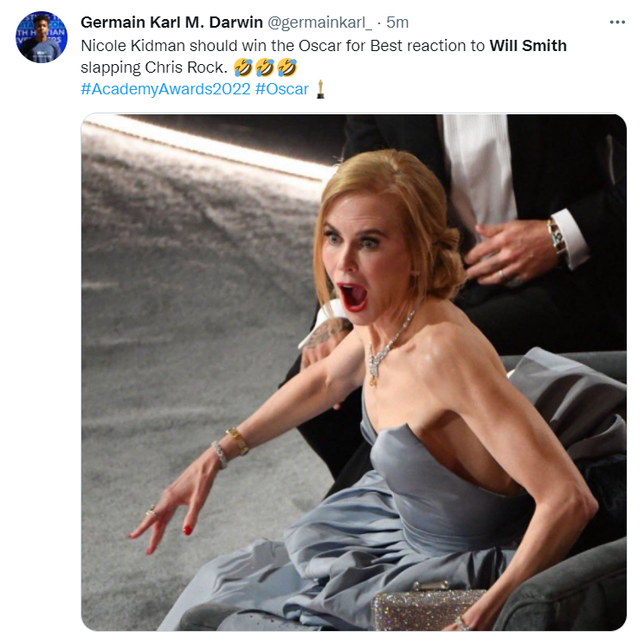644x644 pixels.
Task: Click the man's wristwatch in the photo
Action: point(557,237)
